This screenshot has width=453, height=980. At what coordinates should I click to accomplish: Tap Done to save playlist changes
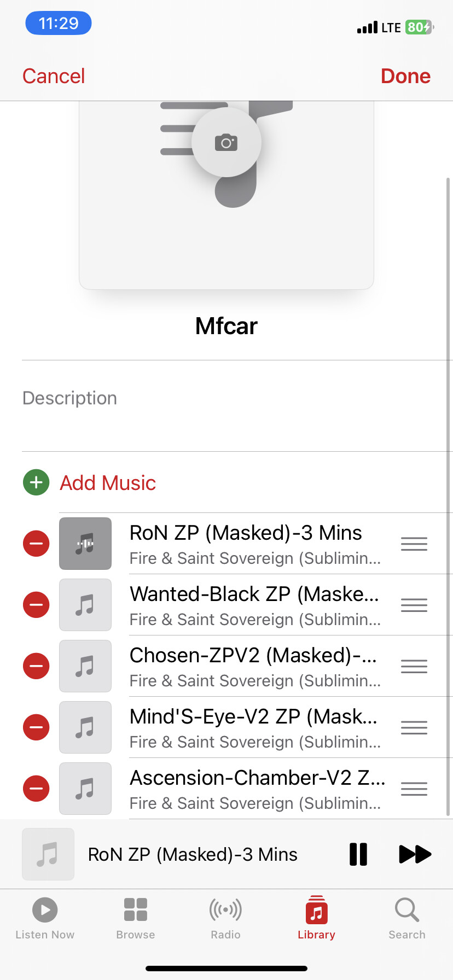pyautogui.click(x=405, y=76)
